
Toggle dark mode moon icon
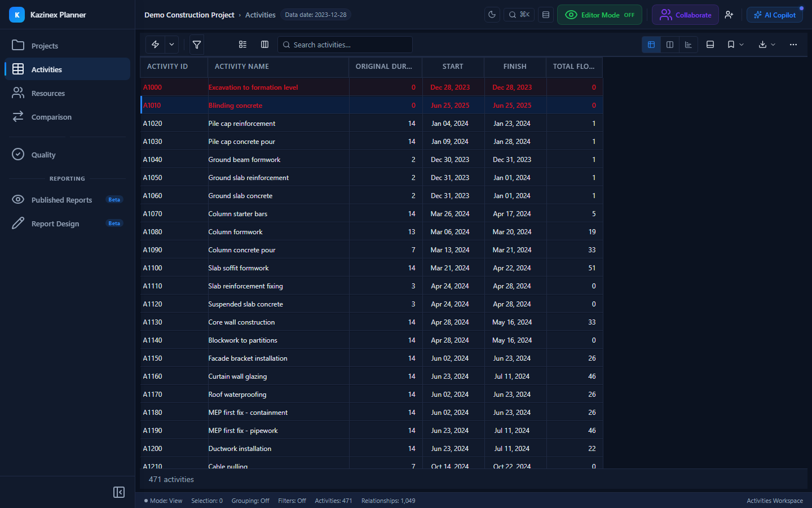(x=492, y=15)
